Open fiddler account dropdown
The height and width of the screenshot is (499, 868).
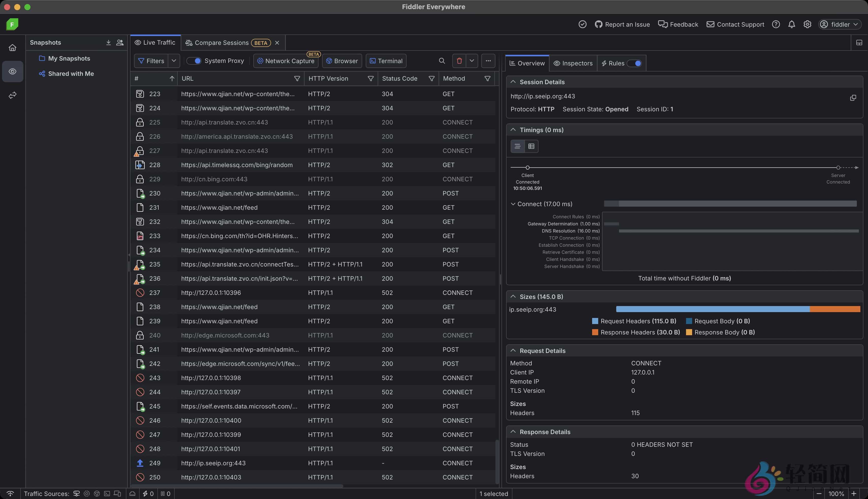pyautogui.click(x=840, y=24)
